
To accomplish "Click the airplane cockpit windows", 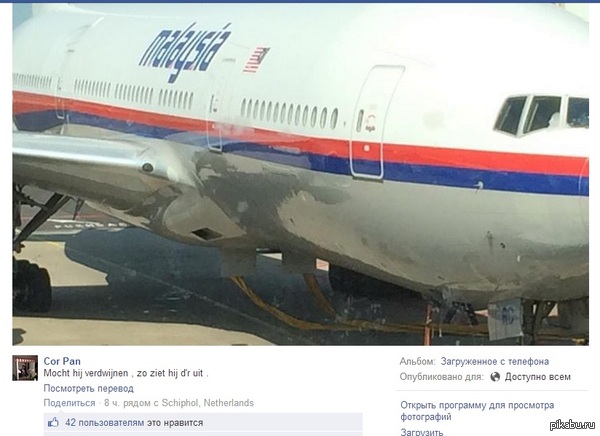I will point(541,115).
